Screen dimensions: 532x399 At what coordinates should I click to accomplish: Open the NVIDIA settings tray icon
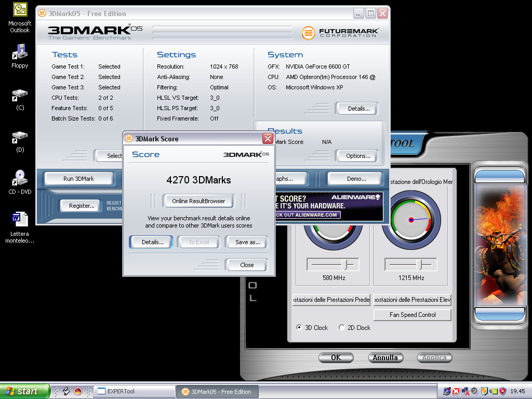[x=494, y=392]
